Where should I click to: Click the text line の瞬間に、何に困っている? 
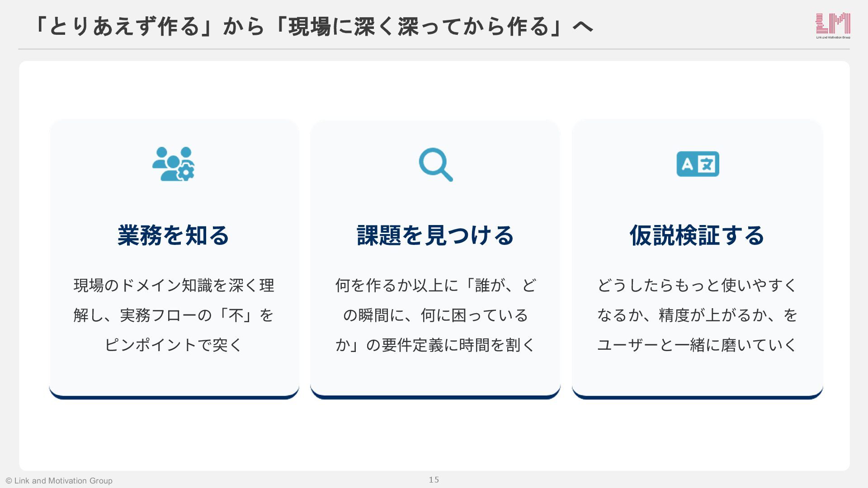(x=435, y=315)
